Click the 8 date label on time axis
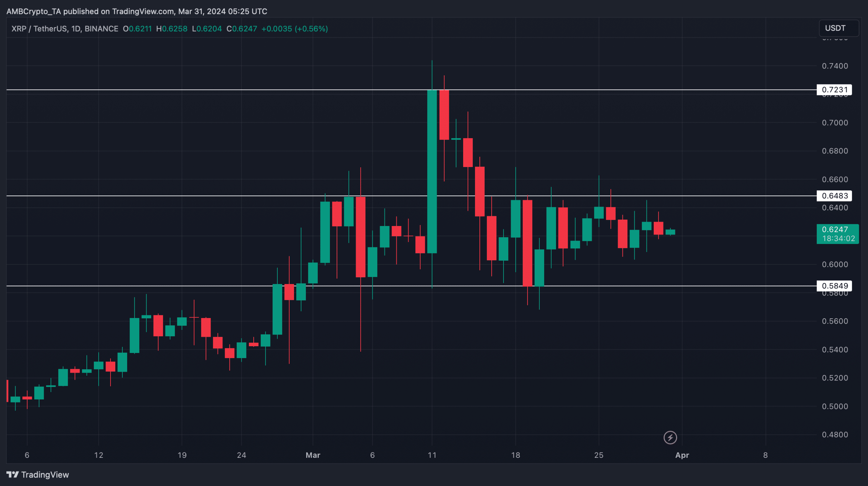The image size is (868, 486). pyautogui.click(x=765, y=455)
